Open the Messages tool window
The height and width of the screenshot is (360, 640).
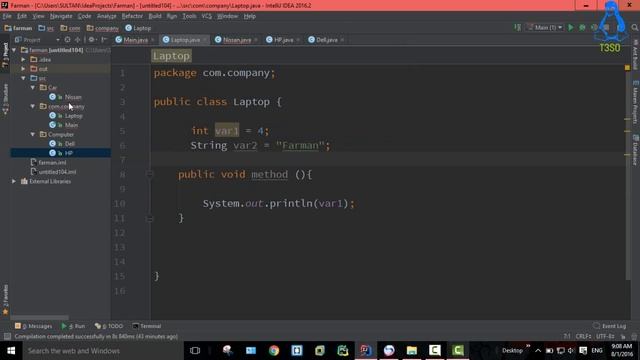click(33, 326)
